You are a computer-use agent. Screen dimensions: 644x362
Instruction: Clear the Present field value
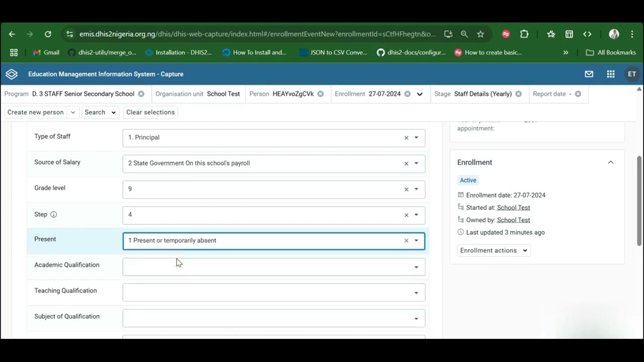pos(407,241)
